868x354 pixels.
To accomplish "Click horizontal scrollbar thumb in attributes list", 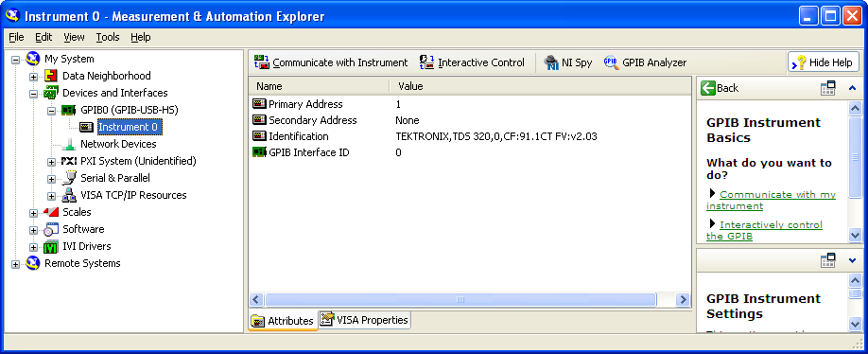I will [x=460, y=300].
